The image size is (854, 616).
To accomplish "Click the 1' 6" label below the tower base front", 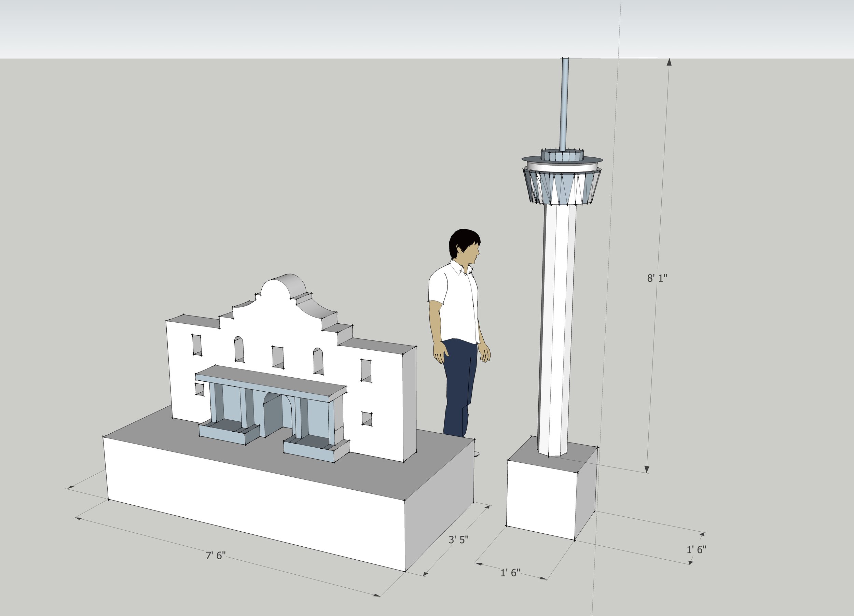I will click(510, 573).
